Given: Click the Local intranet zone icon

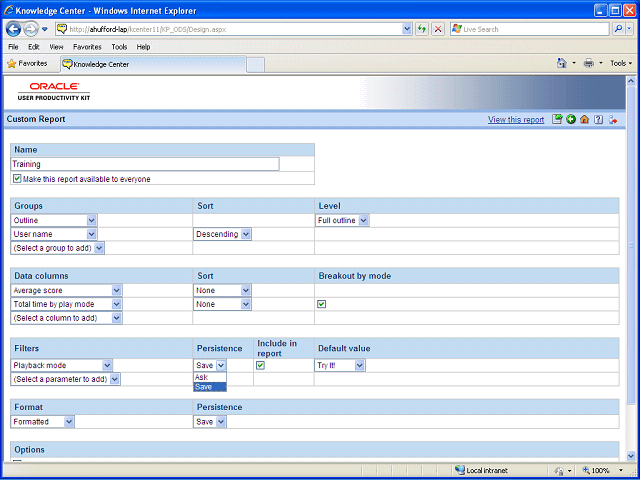Looking at the screenshot, I should point(460,470).
